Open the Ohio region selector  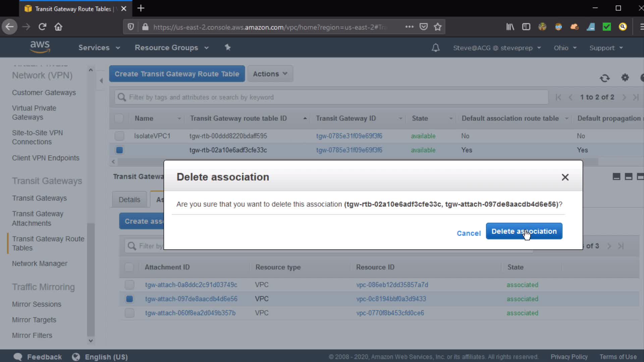565,48
